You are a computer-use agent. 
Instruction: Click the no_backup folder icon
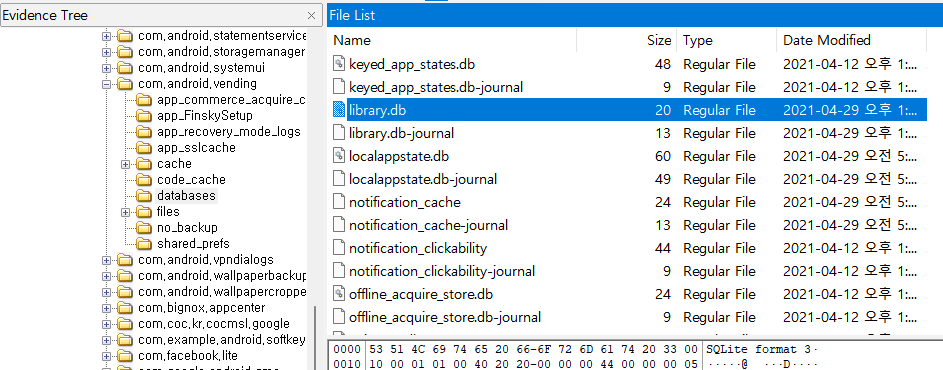click(x=144, y=227)
